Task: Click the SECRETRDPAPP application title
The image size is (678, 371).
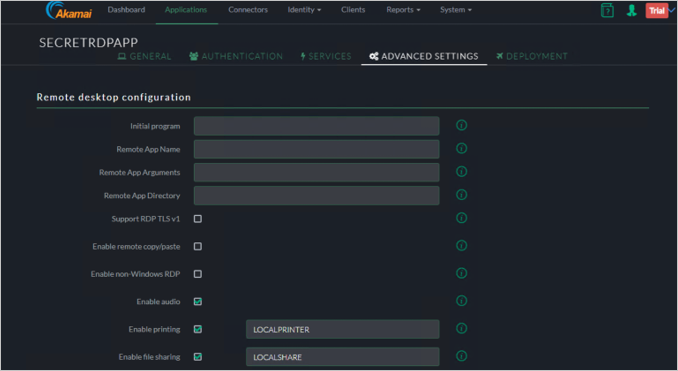Action: tap(89, 42)
